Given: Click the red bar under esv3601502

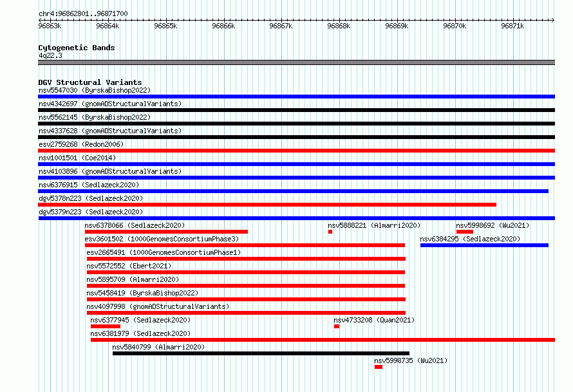Looking at the screenshot, I should tap(245, 245).
